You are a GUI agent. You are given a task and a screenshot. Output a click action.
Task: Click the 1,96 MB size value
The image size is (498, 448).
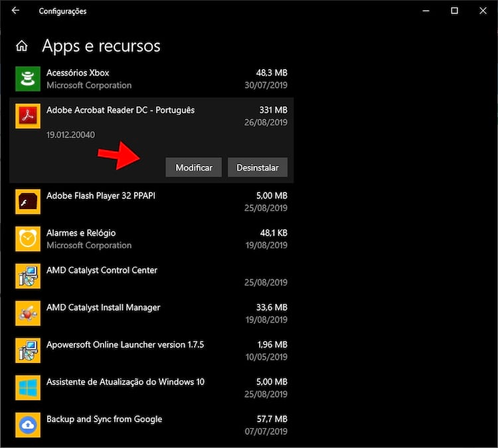pyautogui.click(x=272, y=345)
